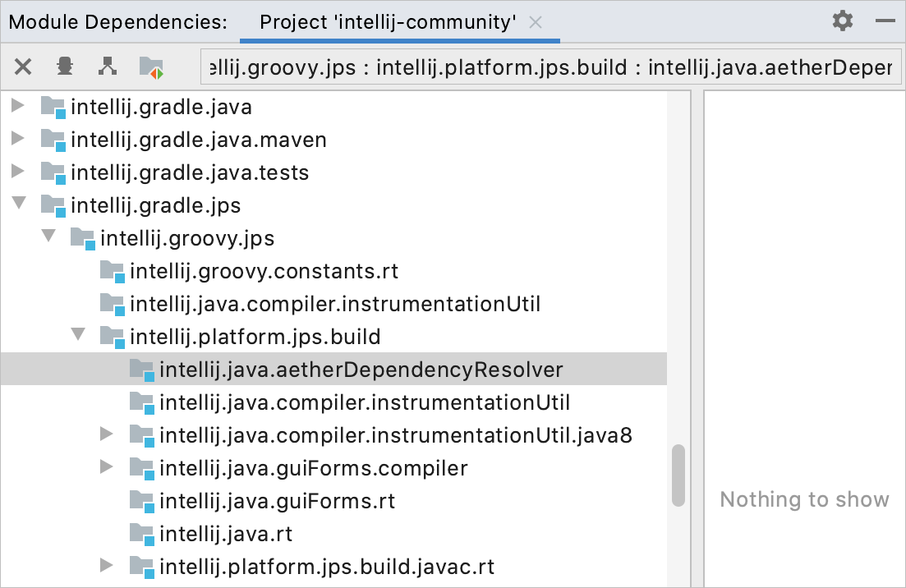
Task: Close the Project 'intellij-community' tab
Action: 535,21
